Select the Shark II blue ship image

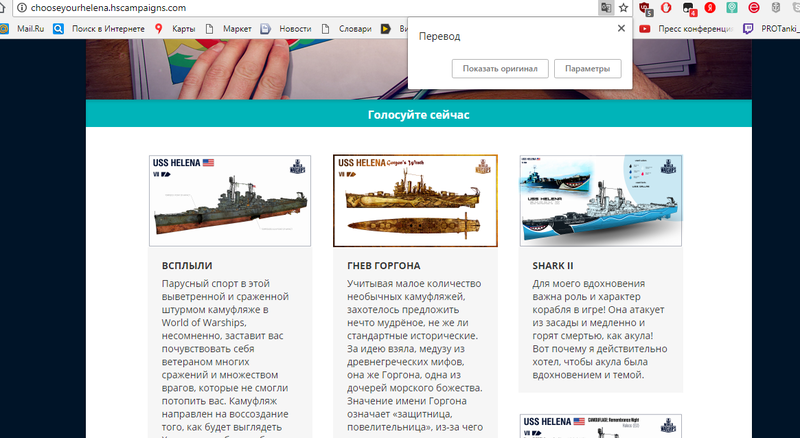tap(601, 201)
